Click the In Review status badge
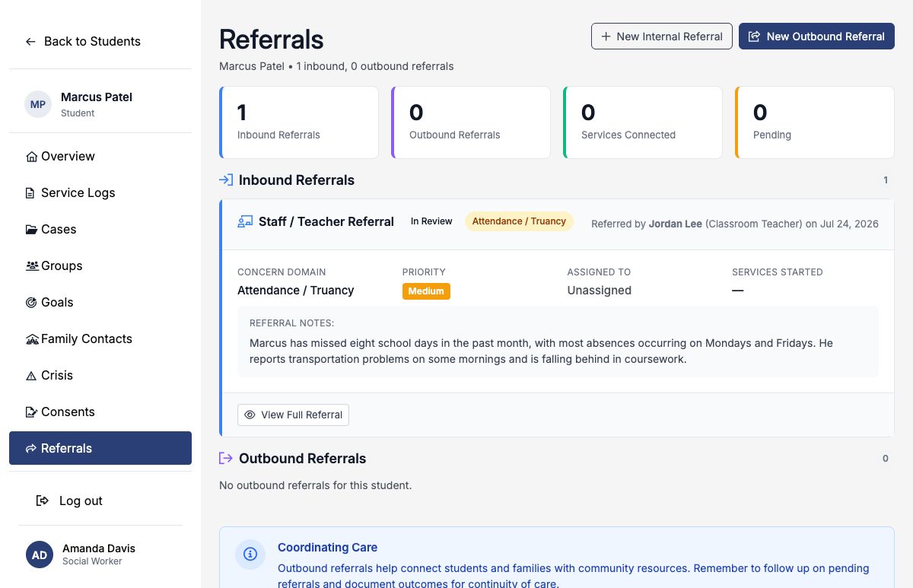The width and height of the screenshot is (913, 588). [431, 221]
